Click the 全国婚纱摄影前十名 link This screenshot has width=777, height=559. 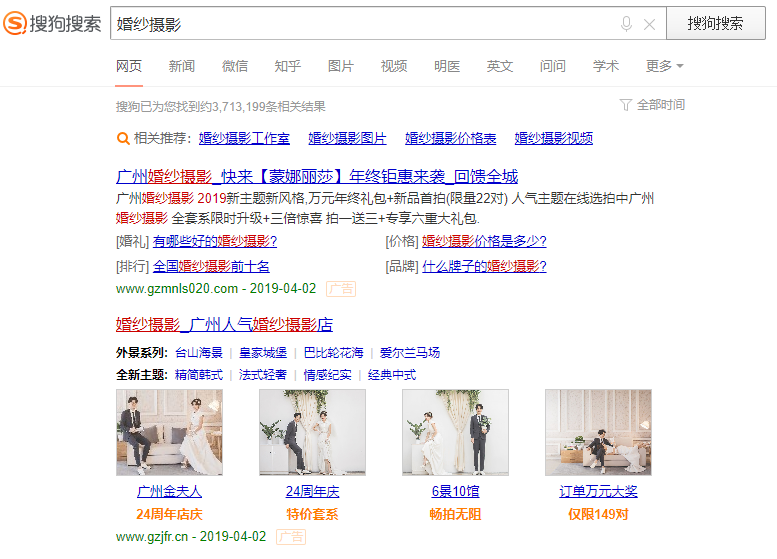(x=211, y=266)
